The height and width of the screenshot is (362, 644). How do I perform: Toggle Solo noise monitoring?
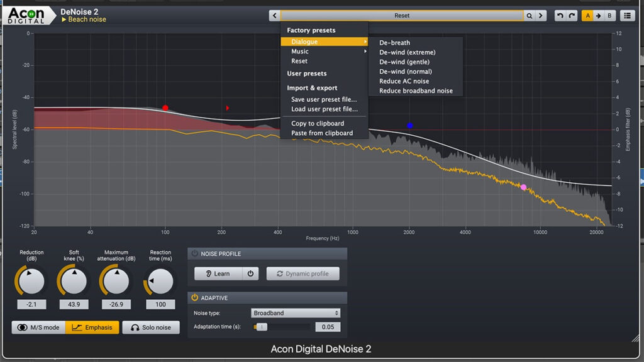151,327
